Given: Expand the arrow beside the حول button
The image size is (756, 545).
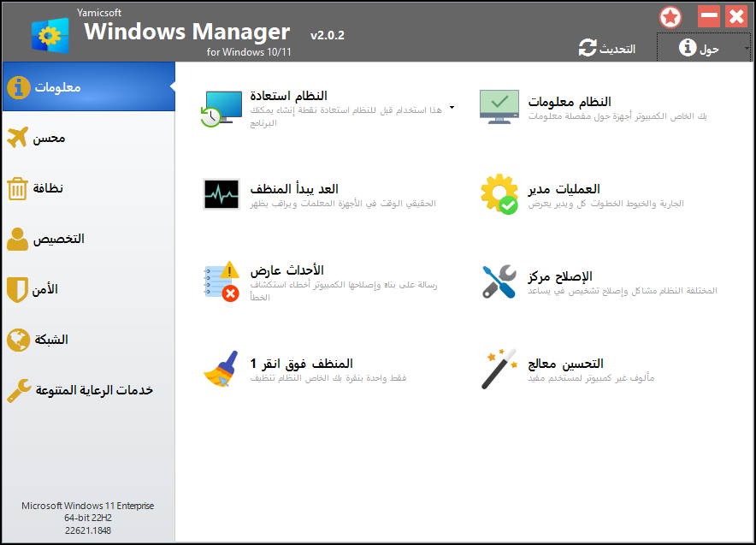Looking at the screenshot, I should click(747, 48).
